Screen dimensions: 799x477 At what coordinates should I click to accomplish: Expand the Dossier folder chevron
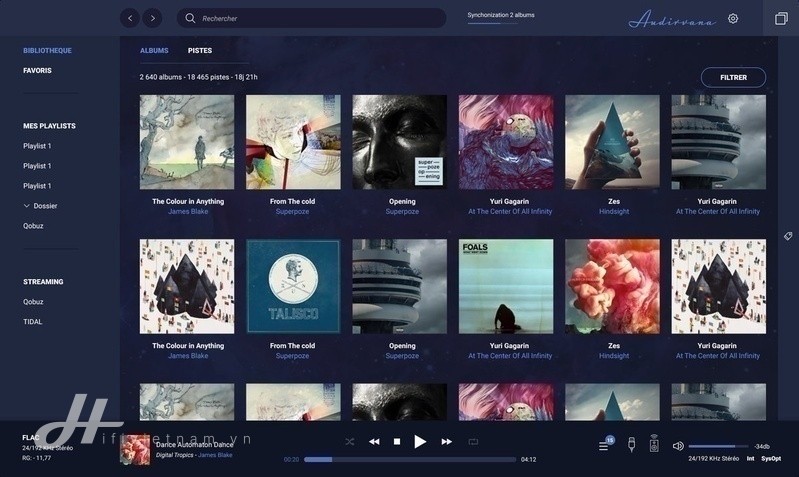tap(26, 206)
